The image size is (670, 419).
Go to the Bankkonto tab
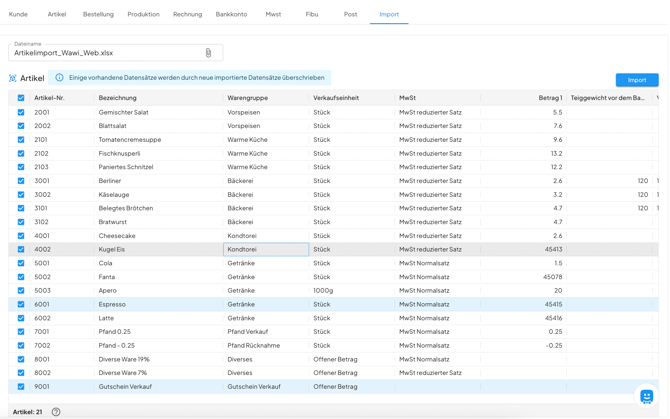tap(231, 15)
